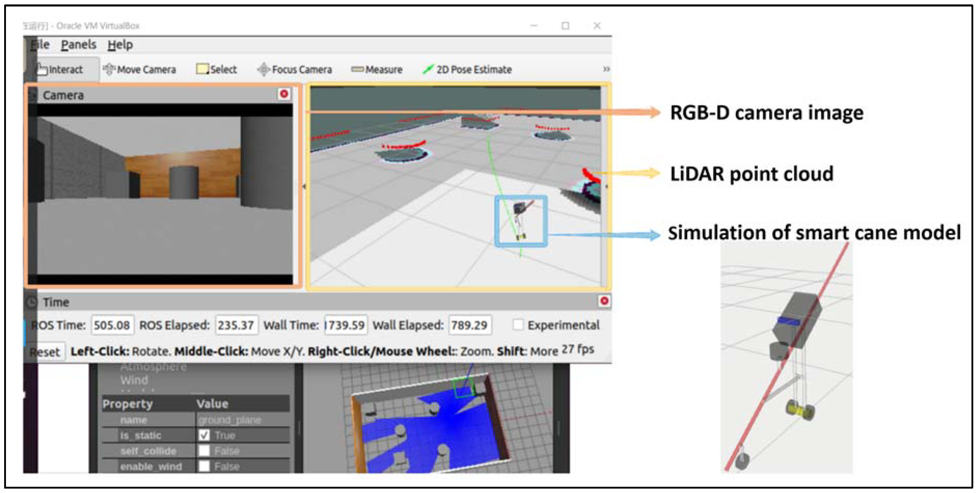The image size is (980, 493).
Task: Close the Camera panel
Action: click(x=284, y=94)
